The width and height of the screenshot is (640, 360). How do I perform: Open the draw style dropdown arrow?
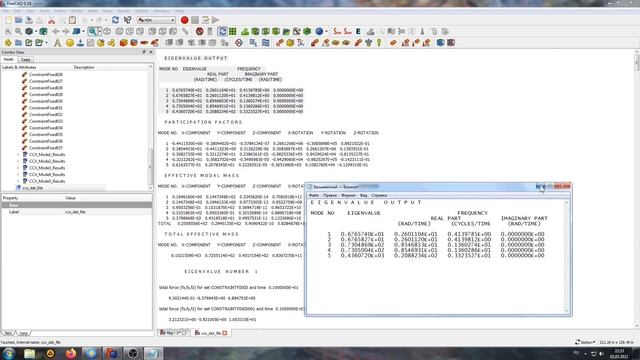coord(36,31)
